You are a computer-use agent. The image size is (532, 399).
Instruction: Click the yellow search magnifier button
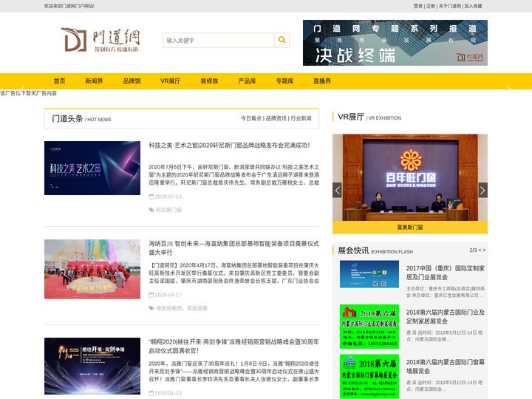tap(282, 40)
